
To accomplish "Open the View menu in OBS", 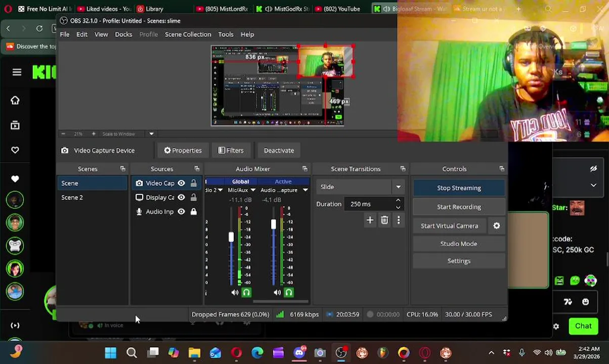I will [101, 34].
